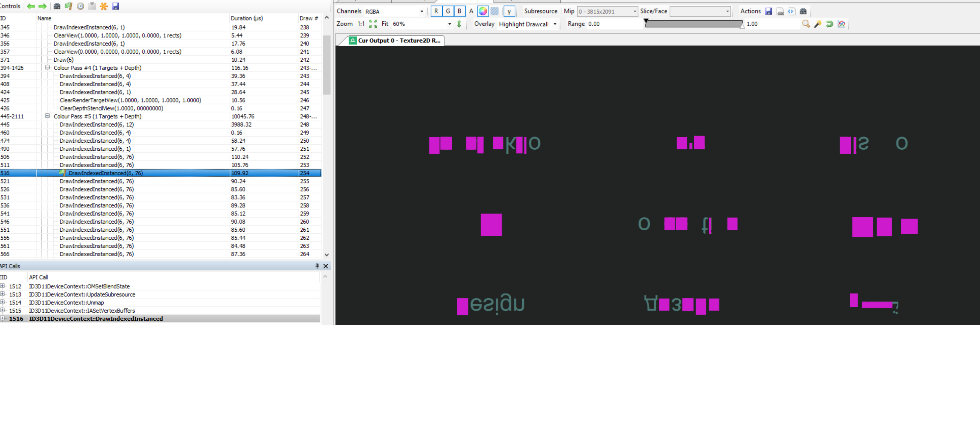Expand API call 1514 Unmap
This screenshot has height=437, width=980.
pos(3,302)
